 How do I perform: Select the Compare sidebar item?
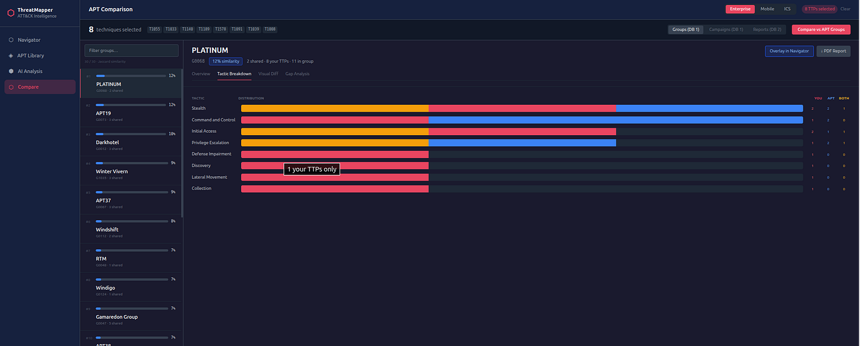40,87
